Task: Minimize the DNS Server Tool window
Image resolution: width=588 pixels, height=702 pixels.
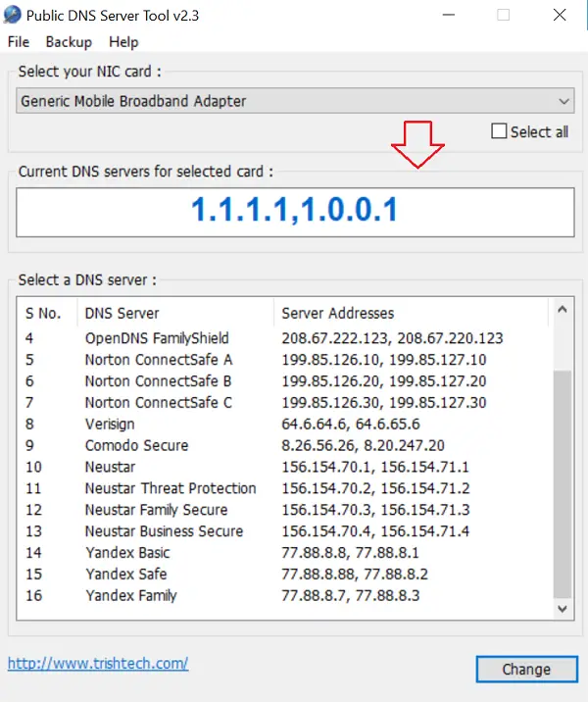Action: (449, 15)
